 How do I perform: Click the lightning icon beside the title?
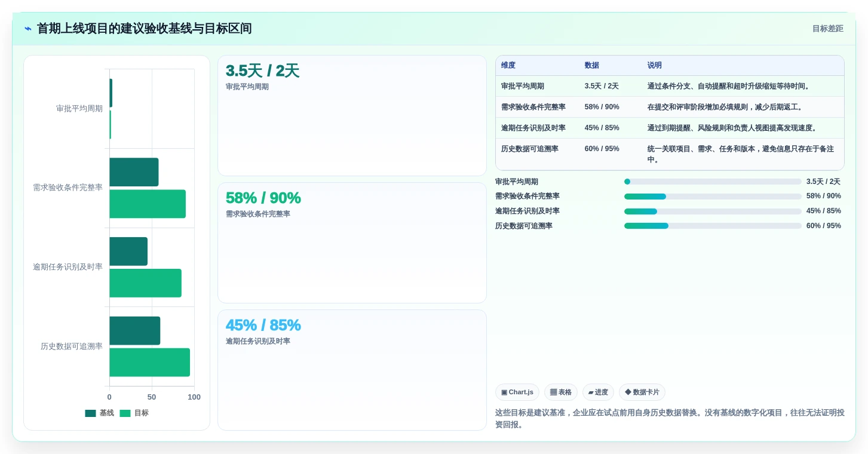point(27,29)
